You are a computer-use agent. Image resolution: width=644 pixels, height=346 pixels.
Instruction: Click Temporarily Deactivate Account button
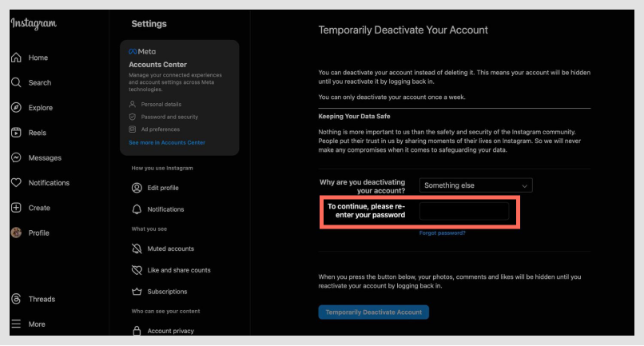click(x=374, y=312)
